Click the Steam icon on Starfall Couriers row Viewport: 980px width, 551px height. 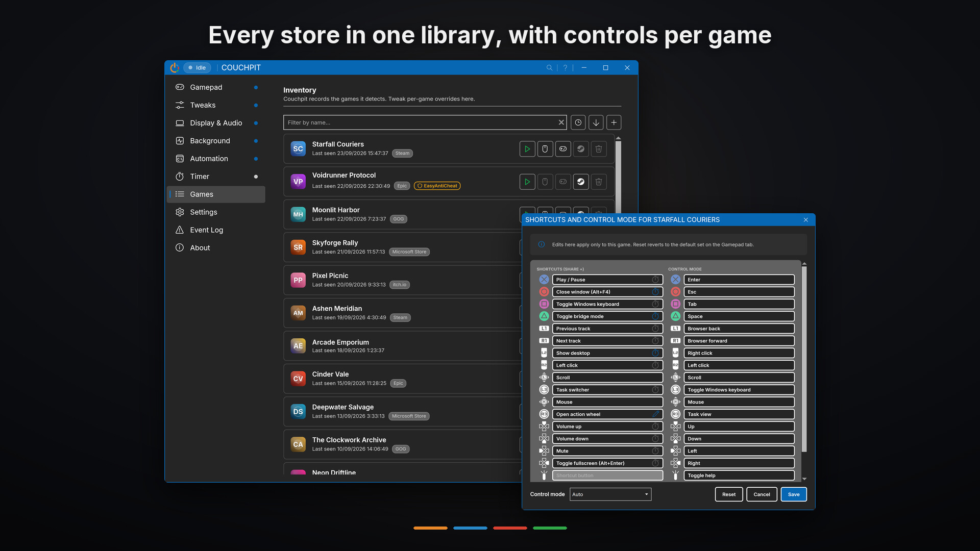[581, 149]
